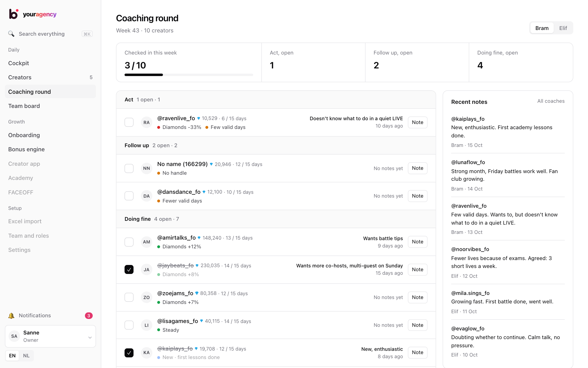
Task: Open the All coaches filter
Action: click(x=551, y=101)
